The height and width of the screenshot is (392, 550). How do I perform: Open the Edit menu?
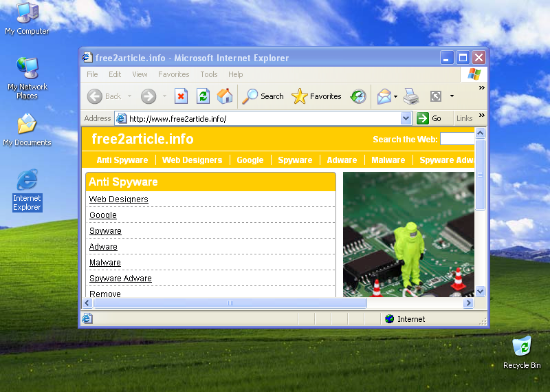(115, 74)
